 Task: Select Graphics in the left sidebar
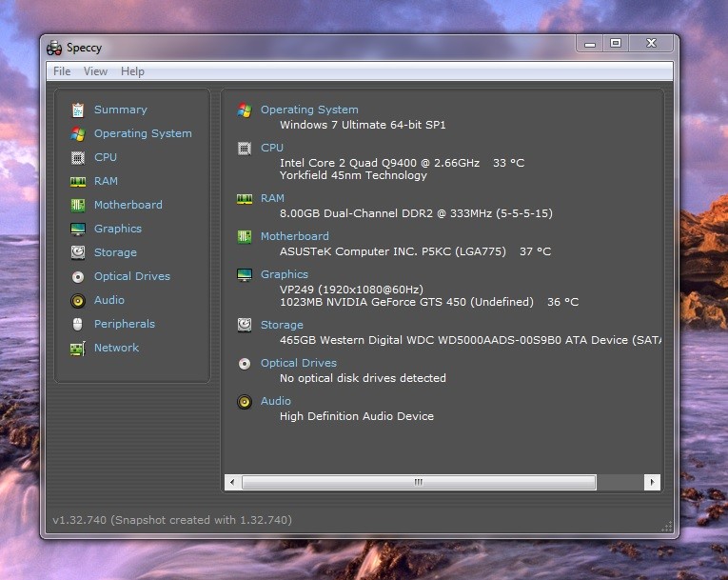click(117, 229)
